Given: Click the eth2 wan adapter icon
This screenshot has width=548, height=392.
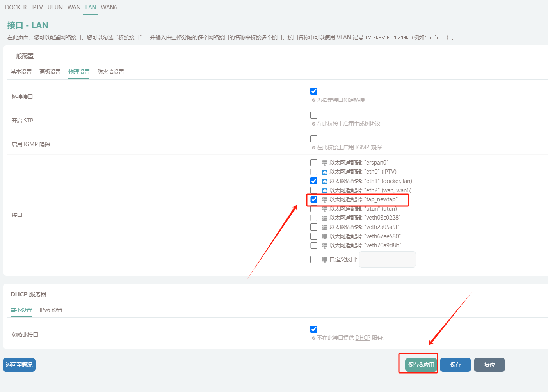Looking at the screenshot, I should [324, 191].
